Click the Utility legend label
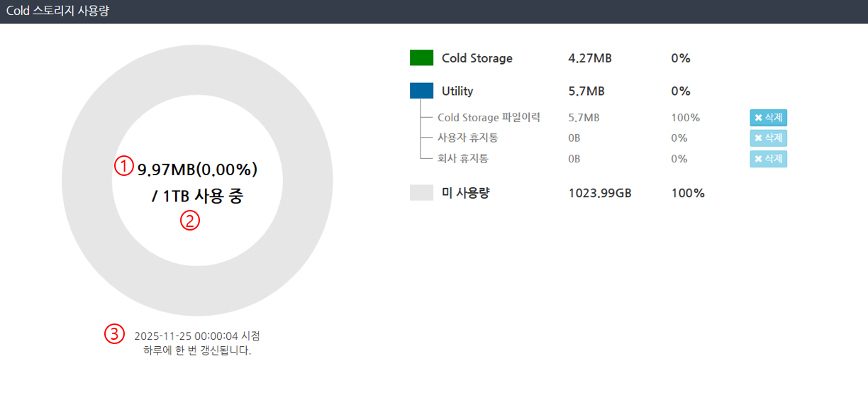The image size is (868, 393). [457, 91]
